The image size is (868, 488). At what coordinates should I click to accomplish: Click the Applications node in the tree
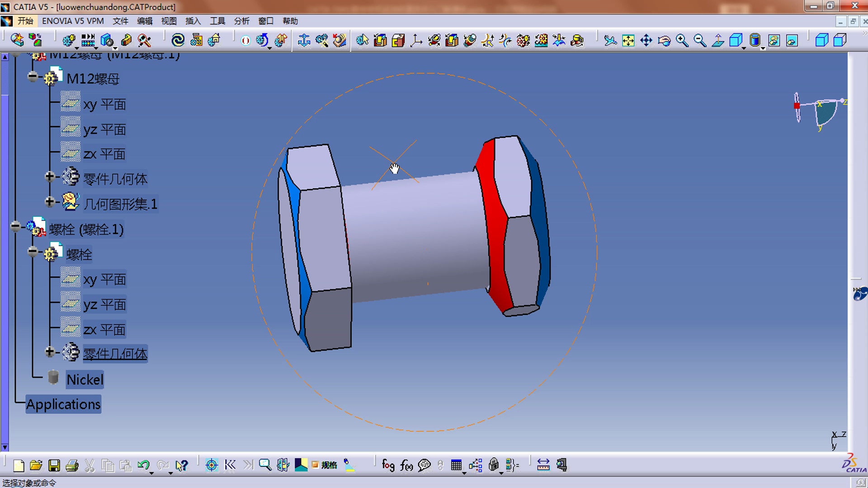(x=63, y=404)
